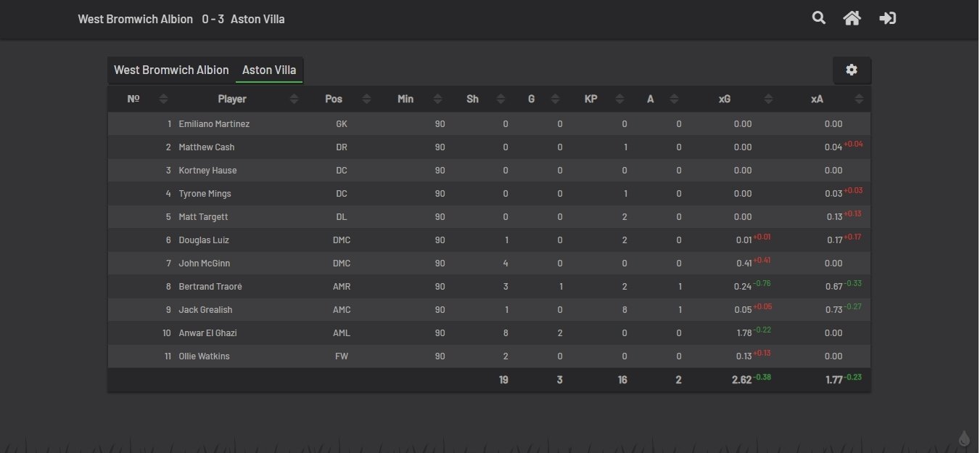Screen dimensions: 980x453
Task: Click the login arrow icon
Action: point(887,18)
